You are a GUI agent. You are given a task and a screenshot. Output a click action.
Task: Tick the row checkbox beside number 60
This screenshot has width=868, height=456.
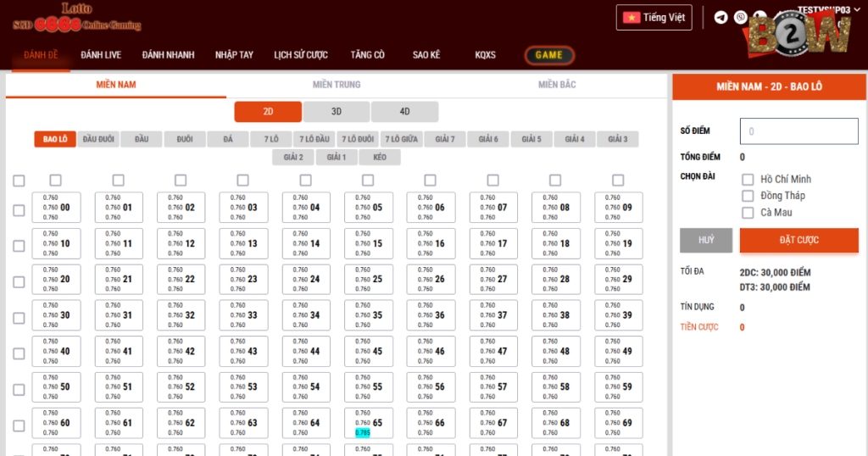coord(19,425)
